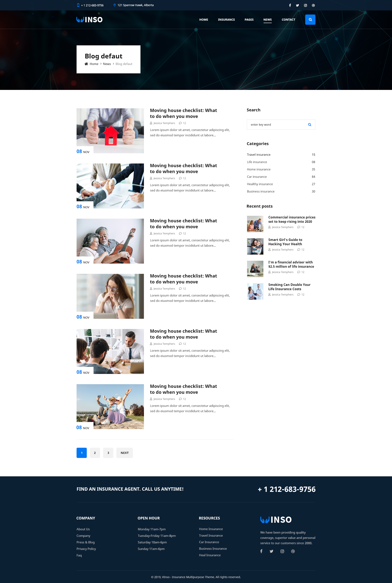Go to pagination page 2
The height and width of the screenshot is (583, 392).
pos(95,453)
